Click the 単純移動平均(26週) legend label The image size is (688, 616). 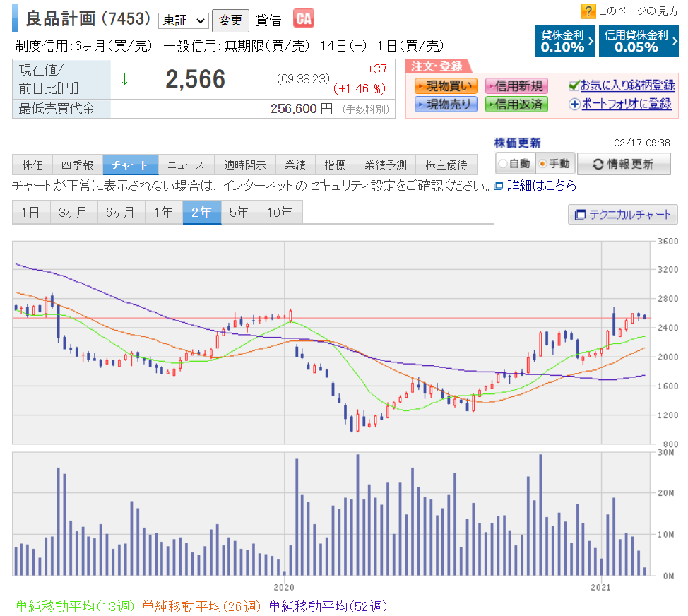tap(201, 607)
